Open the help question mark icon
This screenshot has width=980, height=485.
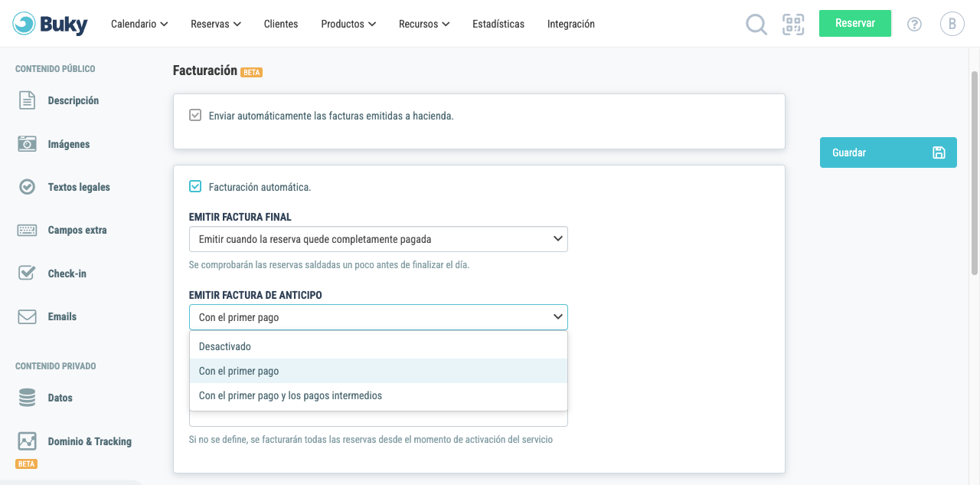click(914, 24)
